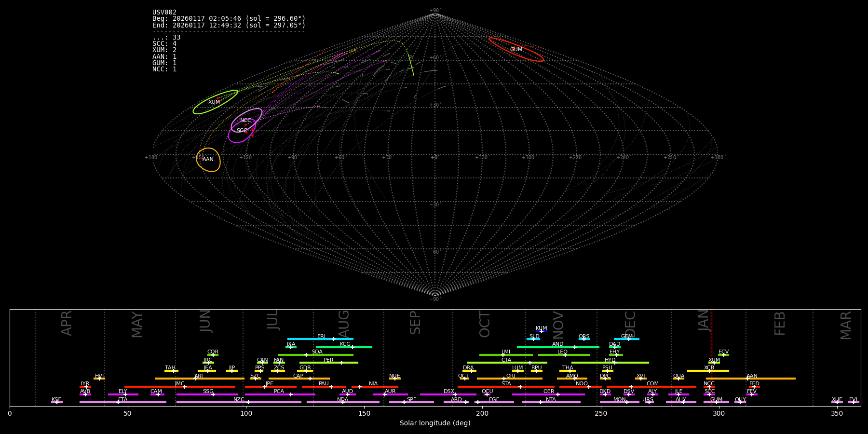Click the ERI shower bar in the timeline
868x434 pixels.
pyautogui.click(x=320, y=339)
